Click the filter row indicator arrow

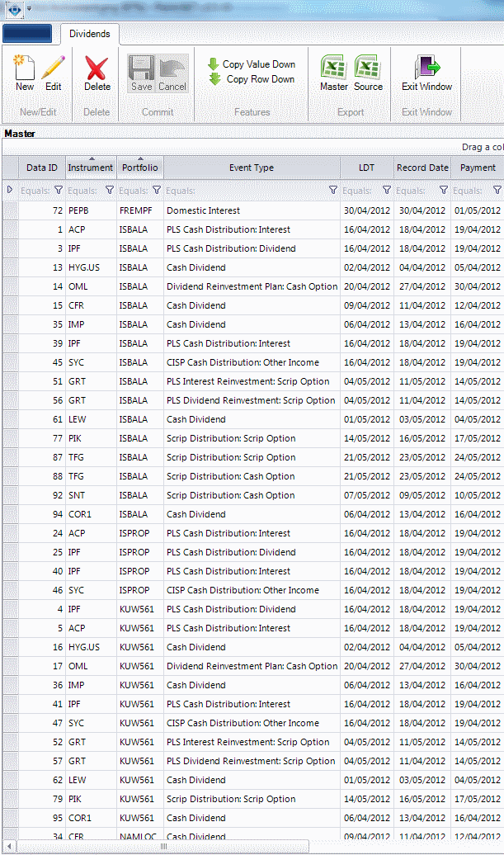click(10, 190)
